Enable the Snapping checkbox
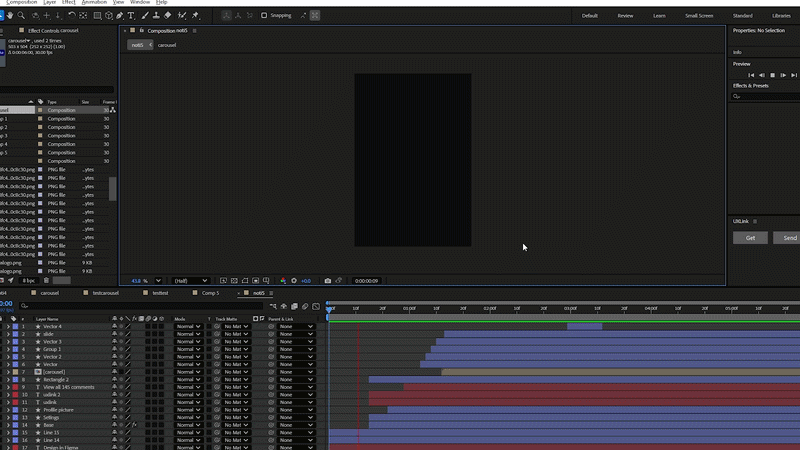800x450 pixels. (x=264, y=15)
